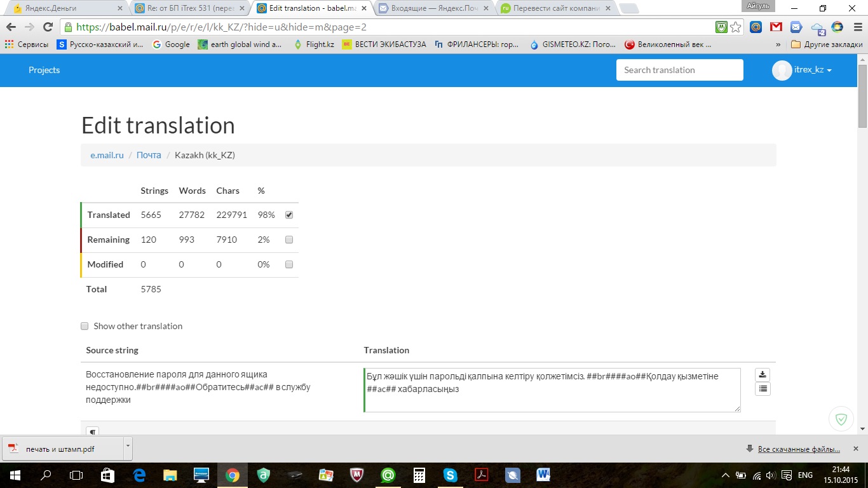
Task: Click the cloud extension icon
Action: coord(818,28)
